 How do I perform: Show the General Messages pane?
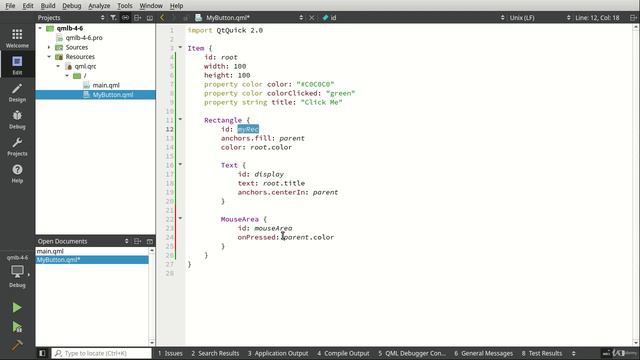coord(484,353)
